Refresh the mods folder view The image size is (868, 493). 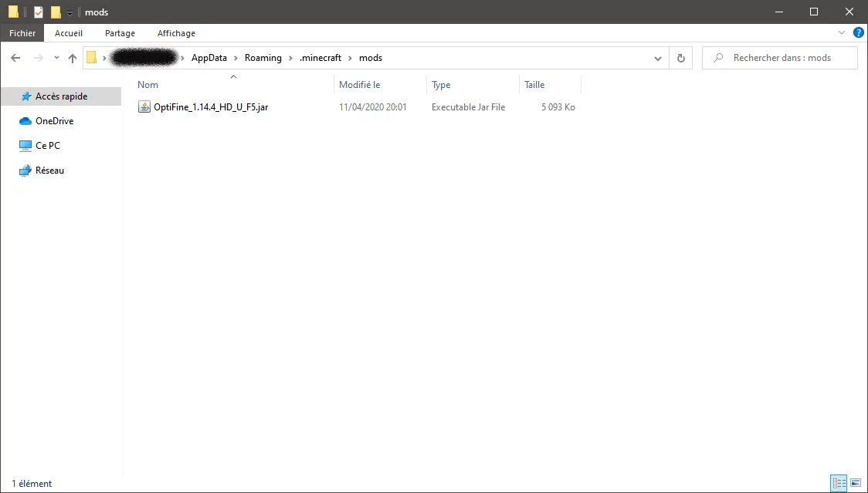tap(680, 58)
